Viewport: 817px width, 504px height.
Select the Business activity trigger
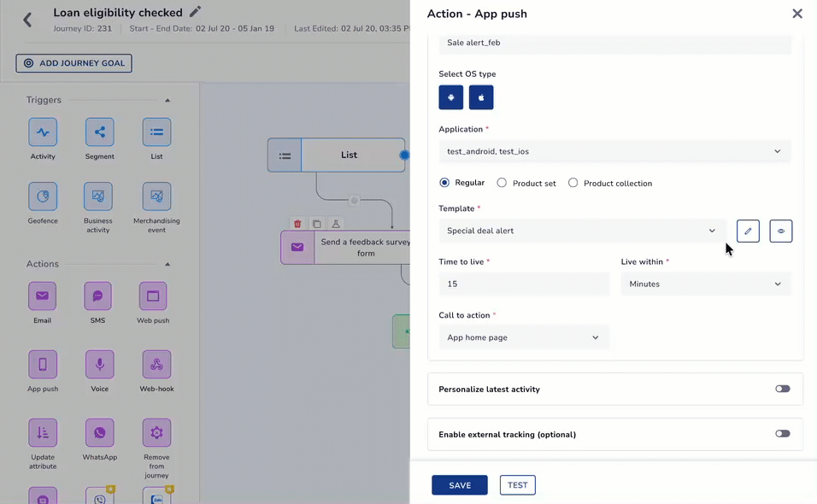point(98,196)
